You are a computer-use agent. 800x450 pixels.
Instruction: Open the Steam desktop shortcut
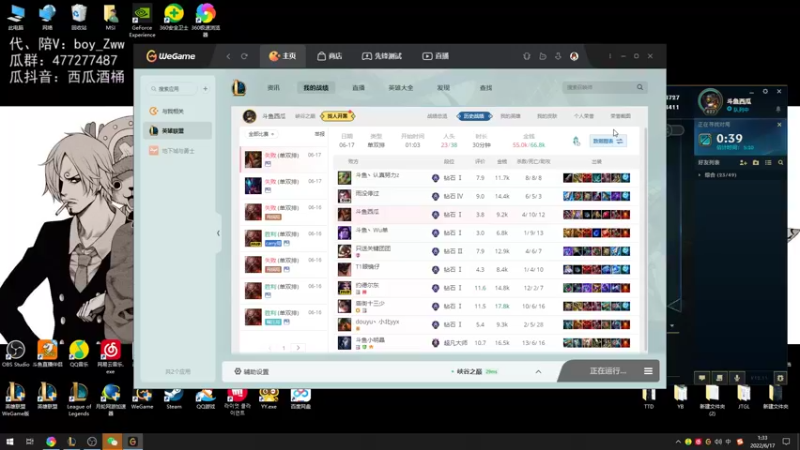coord(173,399)
